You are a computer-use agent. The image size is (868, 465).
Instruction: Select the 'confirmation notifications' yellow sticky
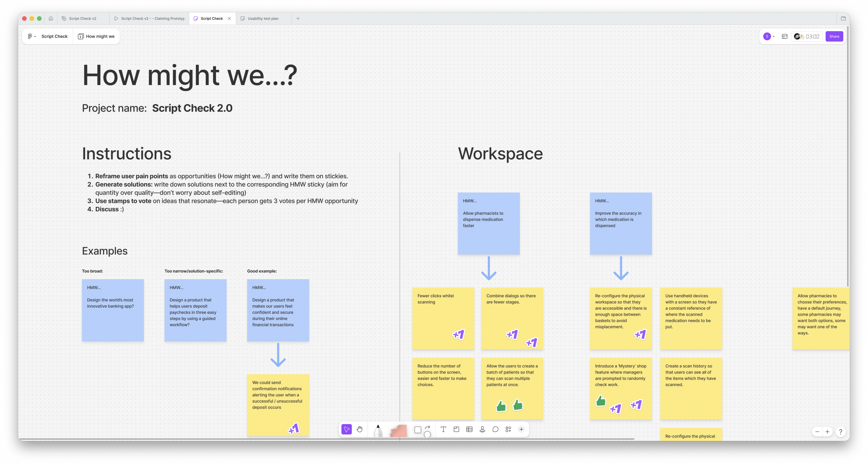coord(278,405)
